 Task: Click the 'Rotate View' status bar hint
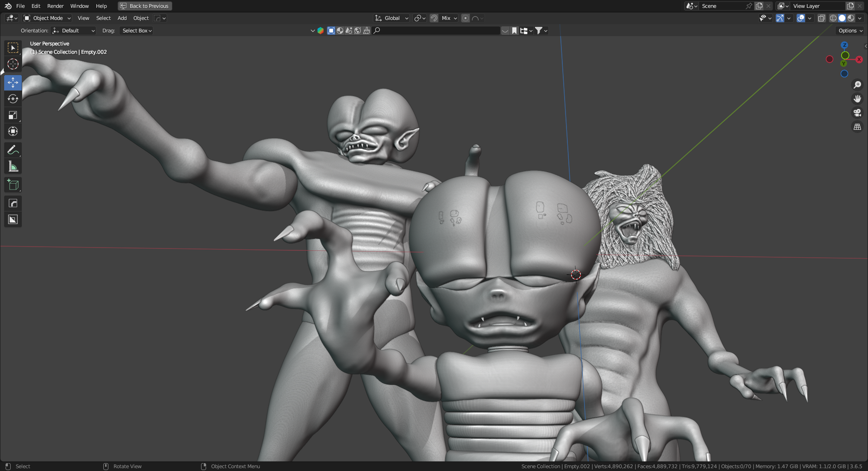pyautogui.click(x=127, y=466)
